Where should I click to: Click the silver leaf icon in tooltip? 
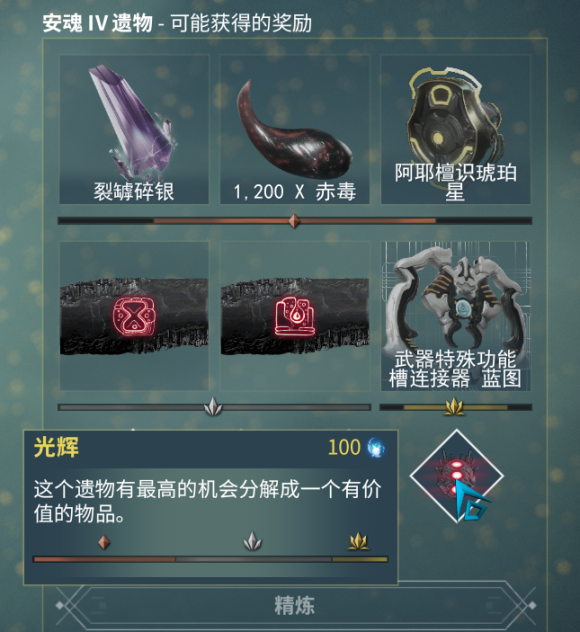tap(253, 541)
